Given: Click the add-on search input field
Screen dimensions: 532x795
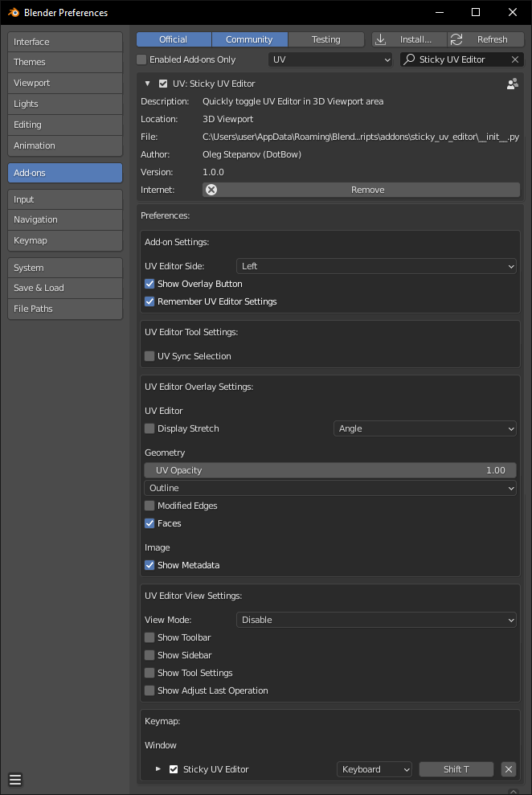Looking at the screenshot, I should click(x=462, y=59).
